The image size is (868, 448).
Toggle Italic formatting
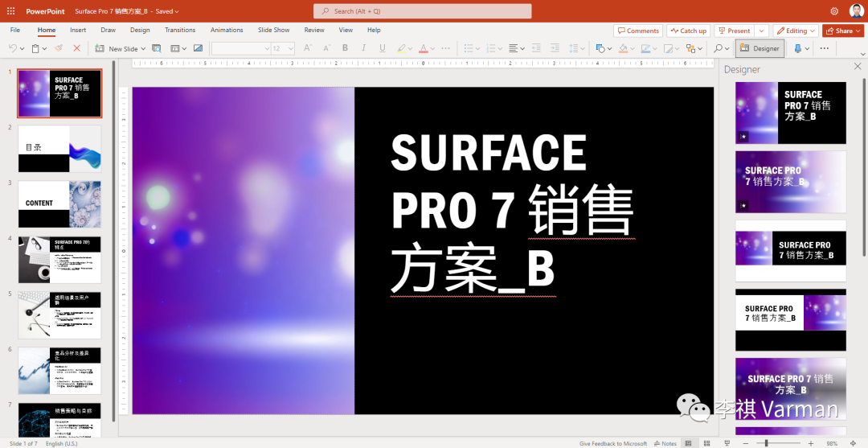tap(364, 49)
